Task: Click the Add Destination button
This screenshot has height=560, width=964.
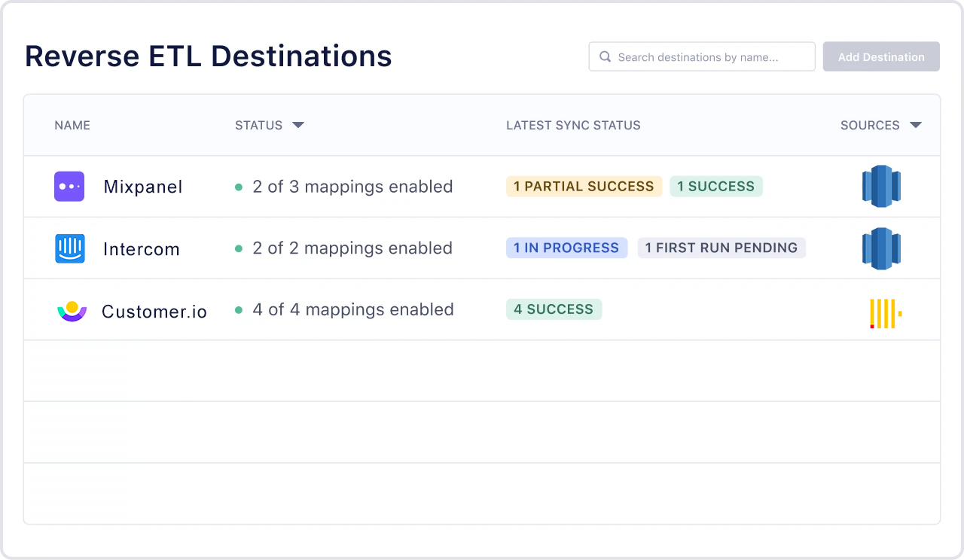Action: [881, 56]
